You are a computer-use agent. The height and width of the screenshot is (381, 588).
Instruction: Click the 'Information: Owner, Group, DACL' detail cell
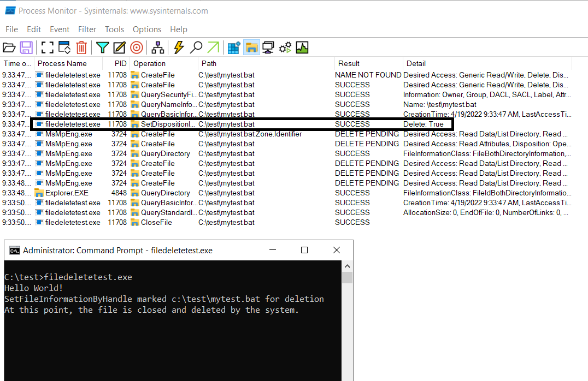[x=487, y=95]
